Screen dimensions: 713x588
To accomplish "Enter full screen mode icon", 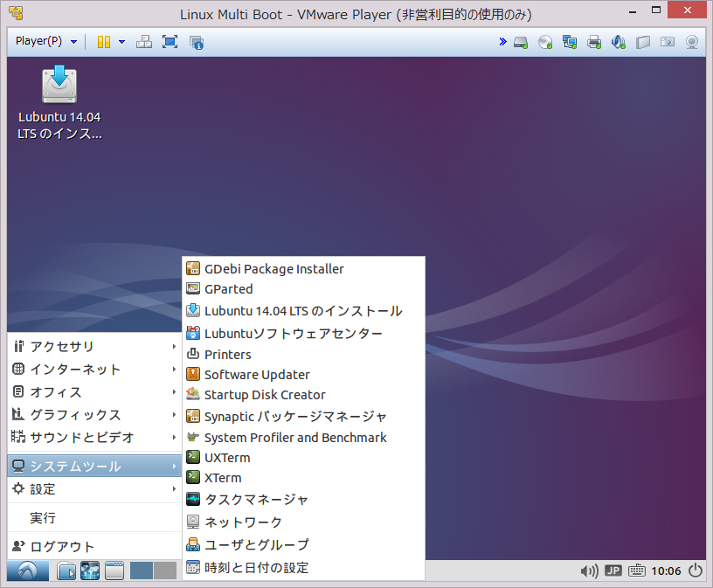I will pos(170,42).
